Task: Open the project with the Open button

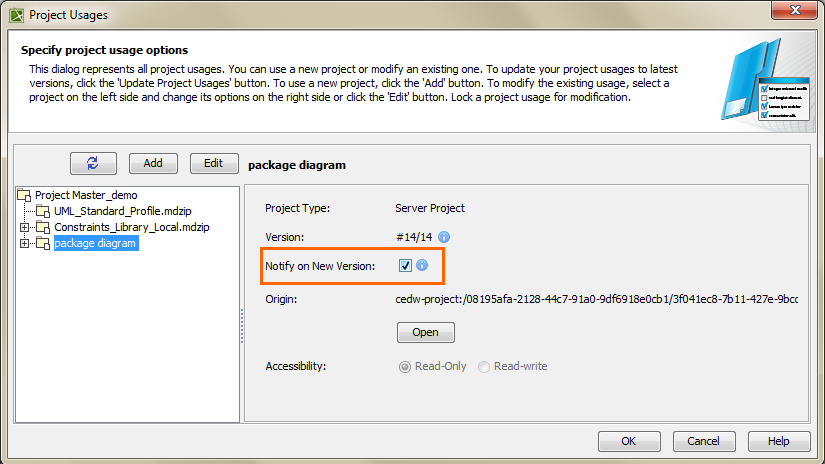Action: [426, 332]
